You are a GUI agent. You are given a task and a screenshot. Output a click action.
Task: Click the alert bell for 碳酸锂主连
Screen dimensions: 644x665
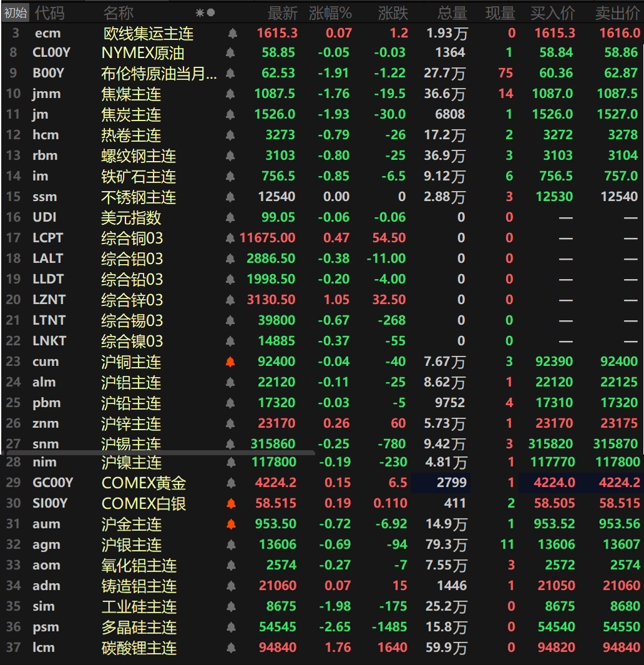click(x=230, y=648)
